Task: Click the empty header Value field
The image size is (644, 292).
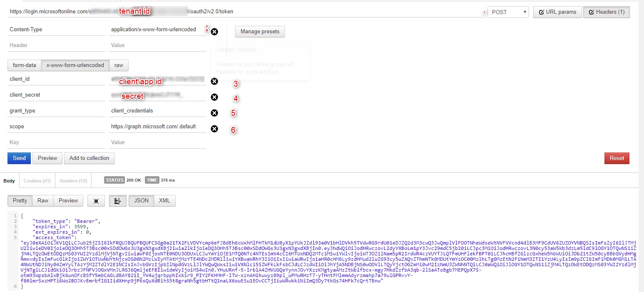Action: pyautogui.click(x=158, y=45)
